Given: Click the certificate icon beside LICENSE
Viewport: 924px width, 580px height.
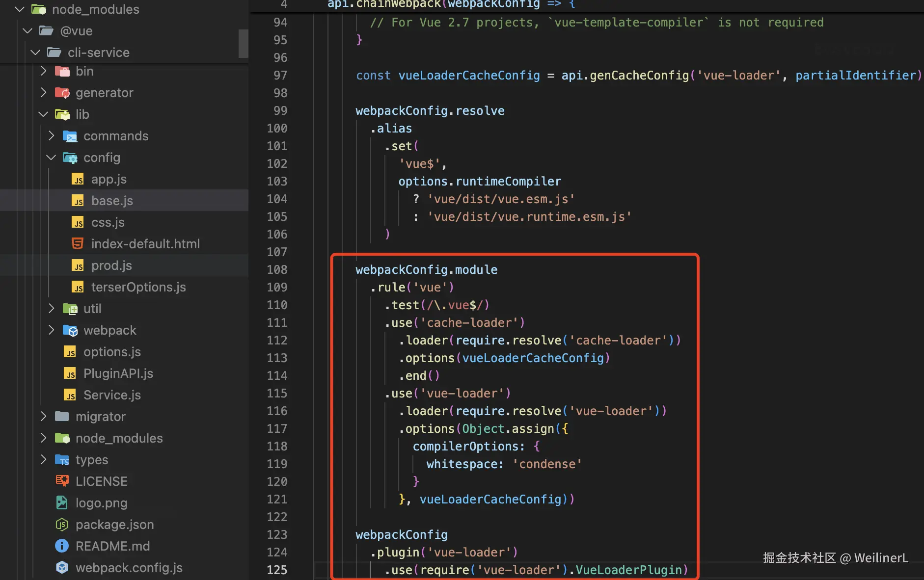Looking at the screenshot, I should (62, 481).
